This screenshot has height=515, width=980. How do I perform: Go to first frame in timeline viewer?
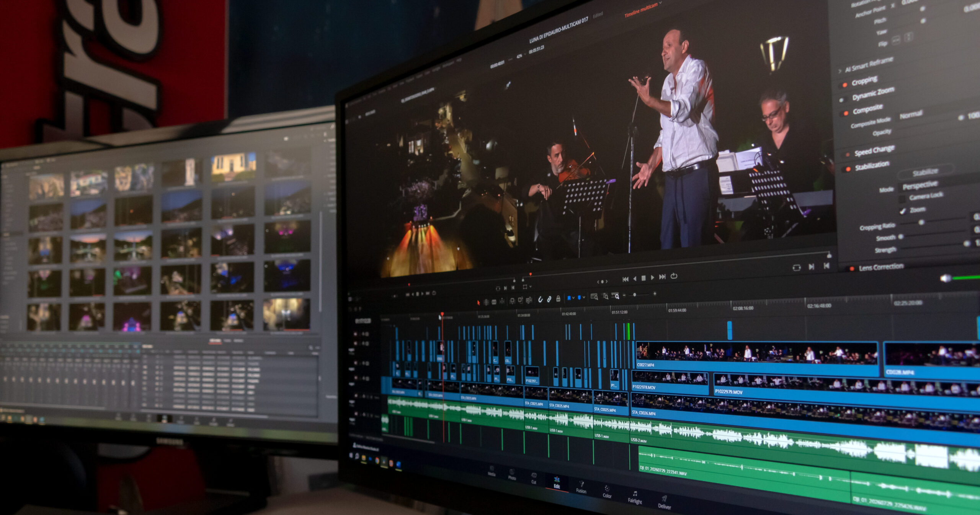click(626, 279)
